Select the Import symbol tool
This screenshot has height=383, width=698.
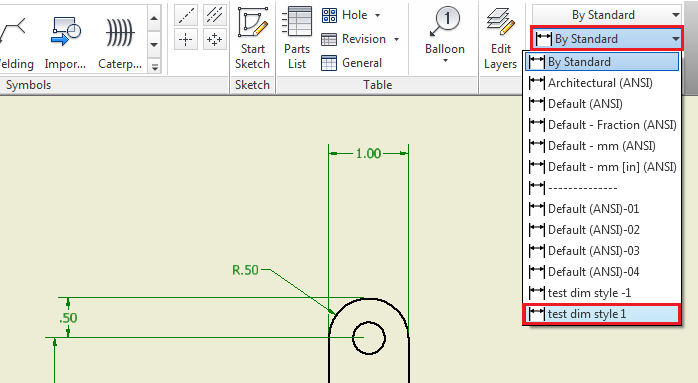[x=65, y=42]
